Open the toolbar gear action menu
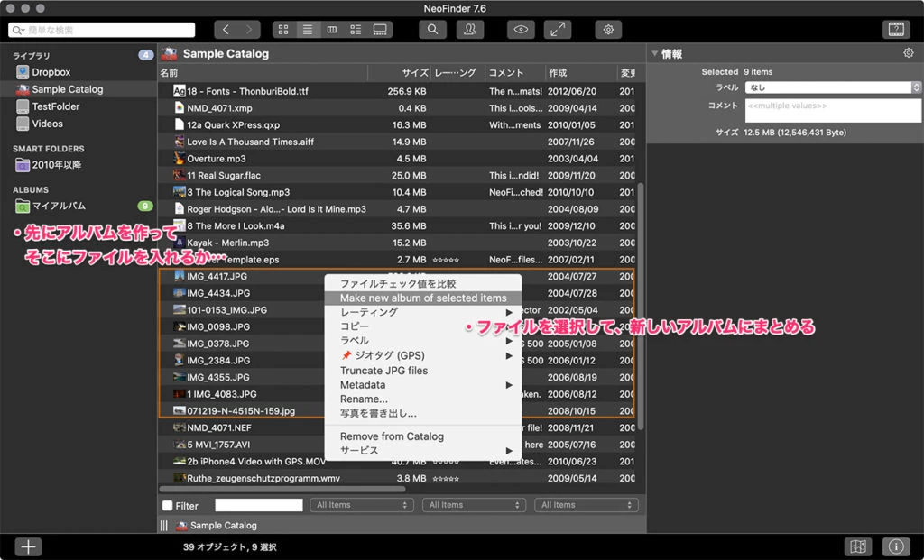The height and width of the screenshot is (560, 924). 608,30
